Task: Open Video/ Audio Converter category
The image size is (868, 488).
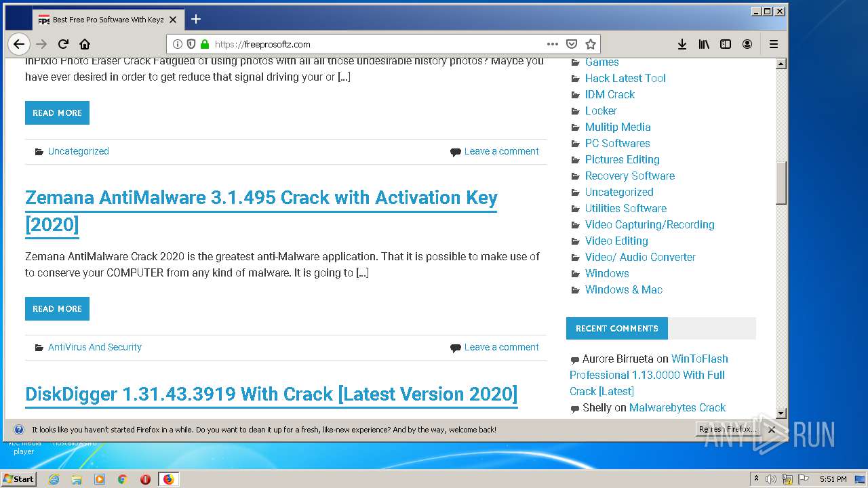Action: click(x=640, y=257)
